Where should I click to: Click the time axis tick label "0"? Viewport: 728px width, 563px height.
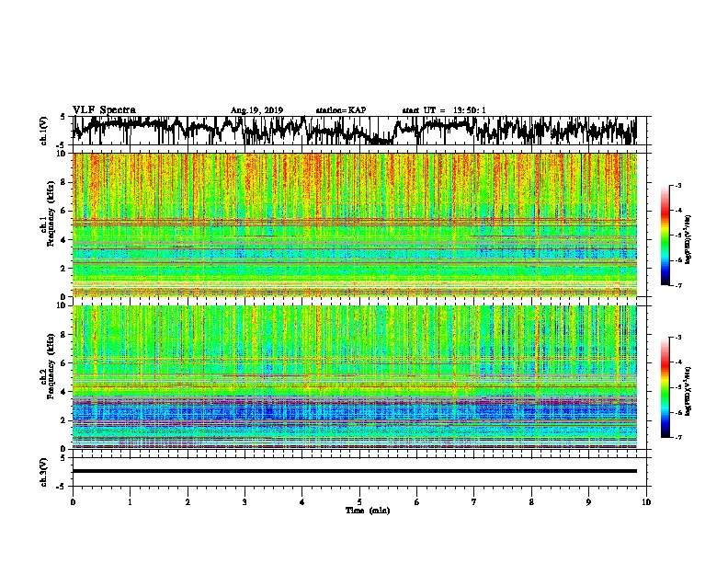pos(73,502)
